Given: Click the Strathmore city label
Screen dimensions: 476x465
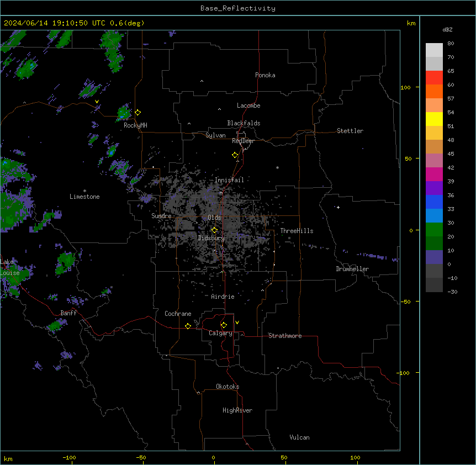Looking at the screenshot, I should pos(285,336).
